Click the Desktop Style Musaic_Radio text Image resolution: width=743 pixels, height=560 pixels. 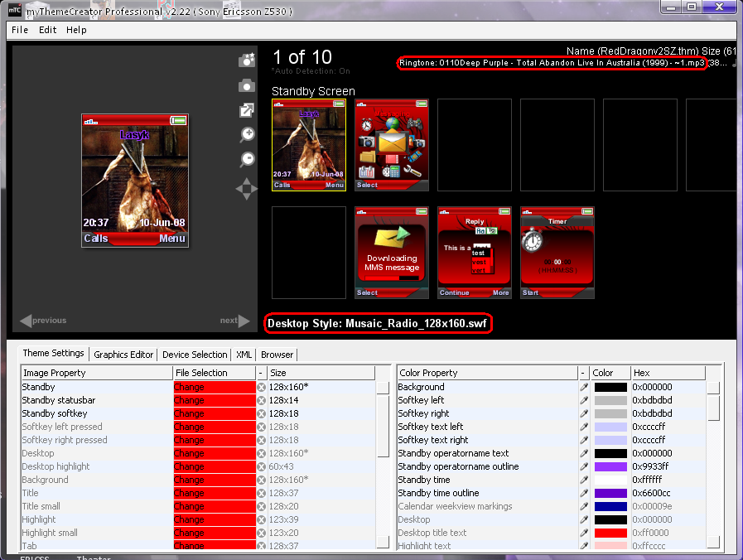point(377,324)
